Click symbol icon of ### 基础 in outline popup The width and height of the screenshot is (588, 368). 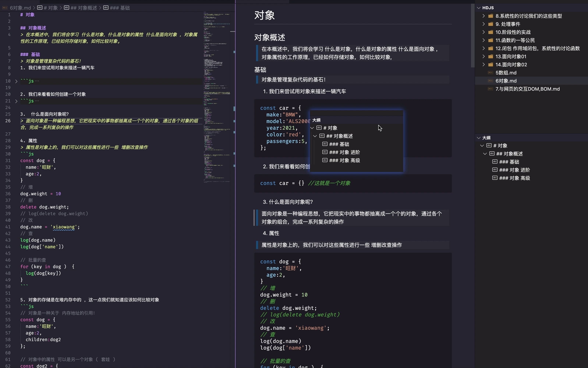pyautogui.click(x=325, y=144)
